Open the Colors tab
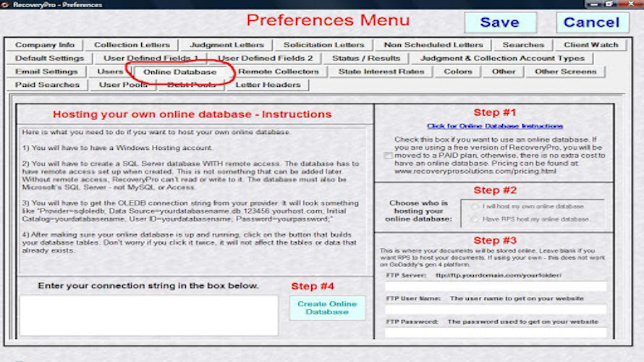The image size is (644, 362). click(458, 72)
